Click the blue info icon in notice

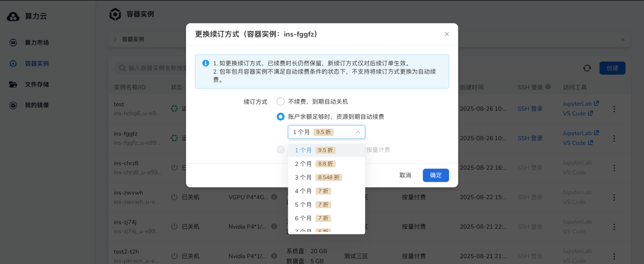(206, 63)
